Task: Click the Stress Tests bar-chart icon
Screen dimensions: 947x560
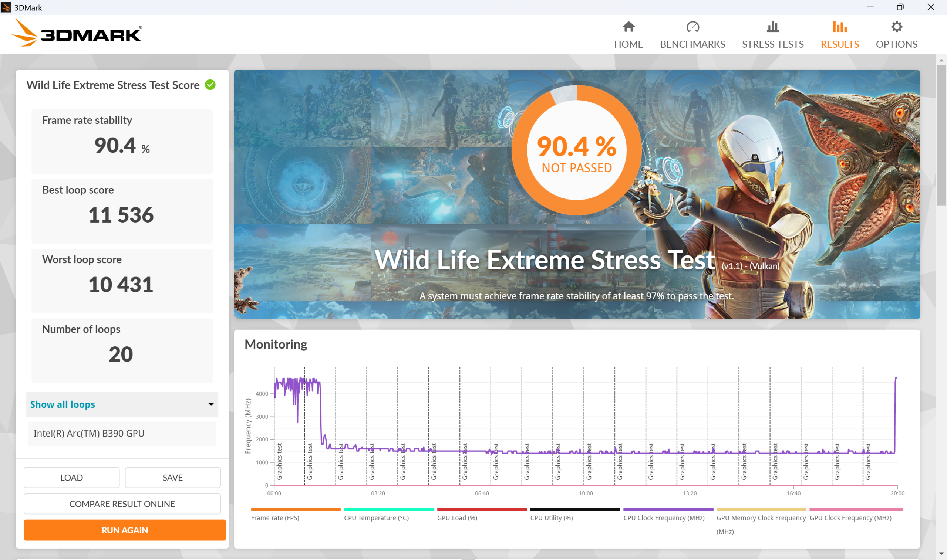Action: click(x=772, y=27)
